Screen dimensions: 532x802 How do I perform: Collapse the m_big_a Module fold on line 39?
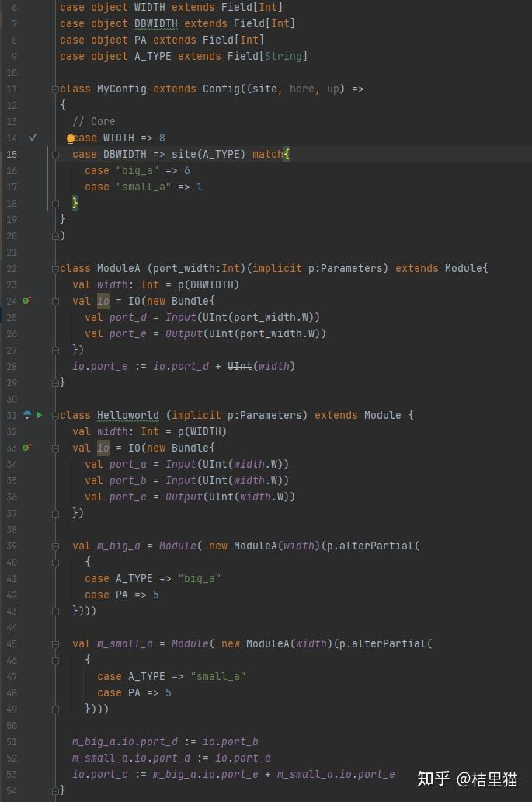tap(55, 546)
